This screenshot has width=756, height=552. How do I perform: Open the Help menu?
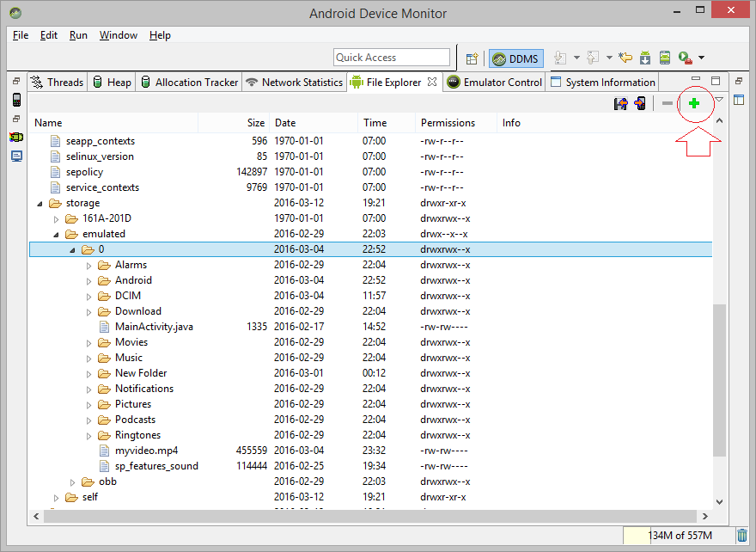pyautogui.click(x=160, y=35)
